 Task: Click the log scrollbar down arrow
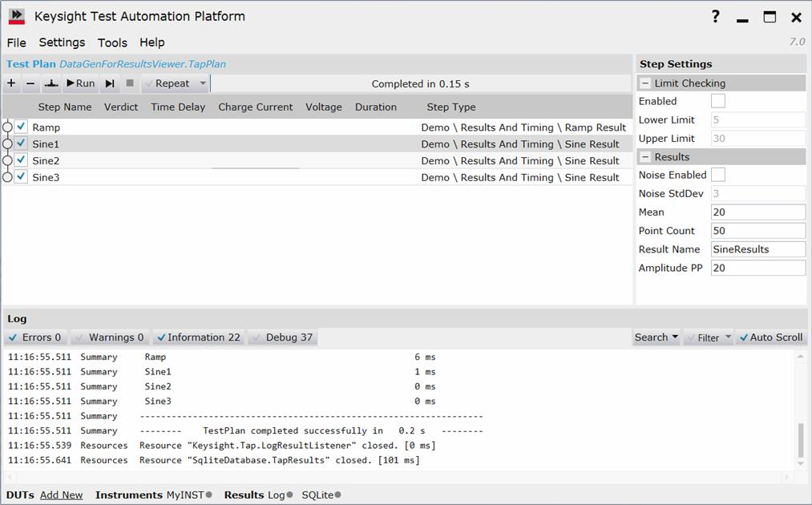[801, 463]
